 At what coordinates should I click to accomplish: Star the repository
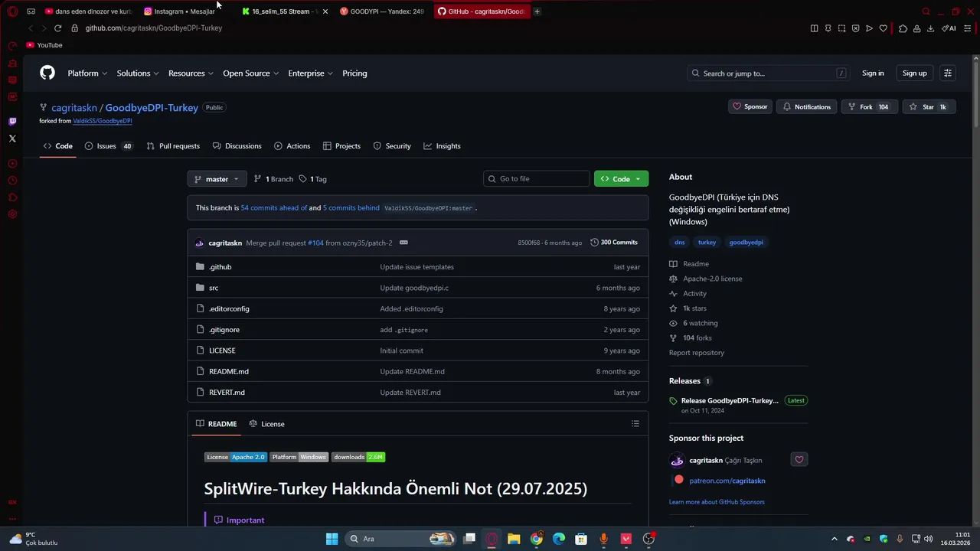point(928,107)
